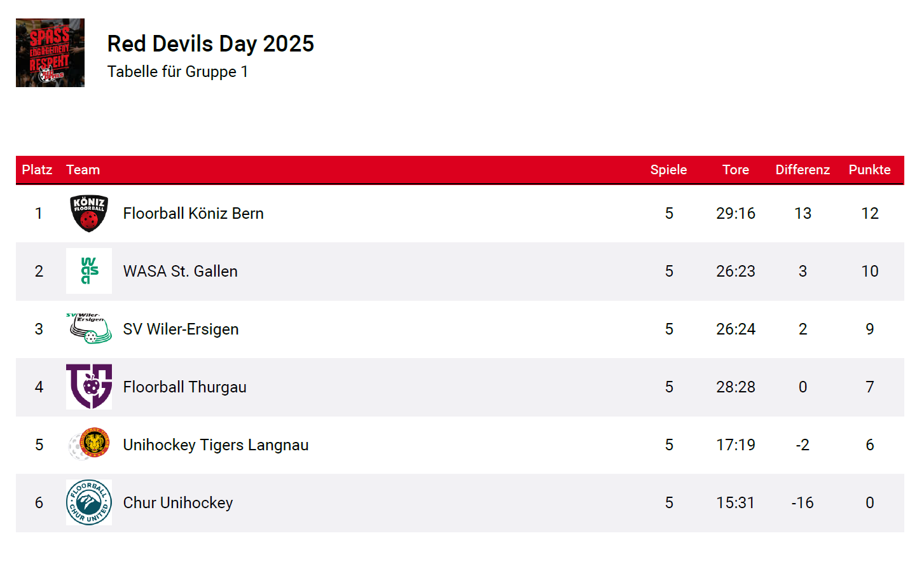Sort by the Differenz column header
The height and width of the screenshot is (573, 924).
(803, 170)
